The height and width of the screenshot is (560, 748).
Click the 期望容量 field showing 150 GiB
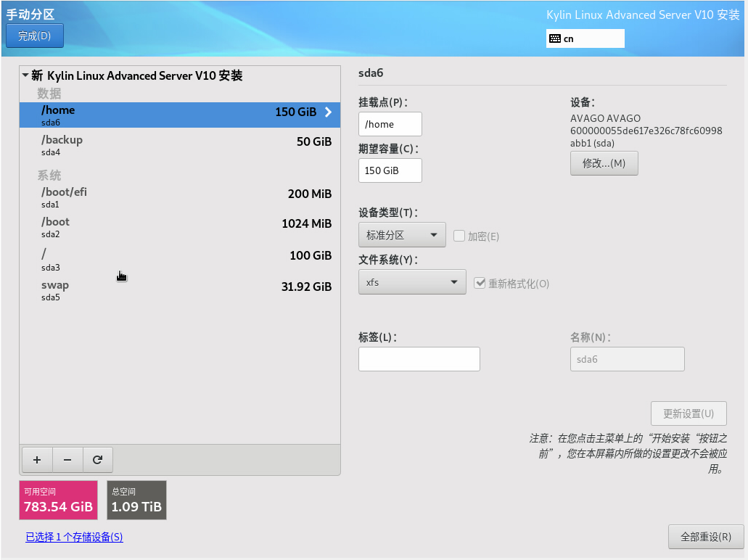pos(390,170)
